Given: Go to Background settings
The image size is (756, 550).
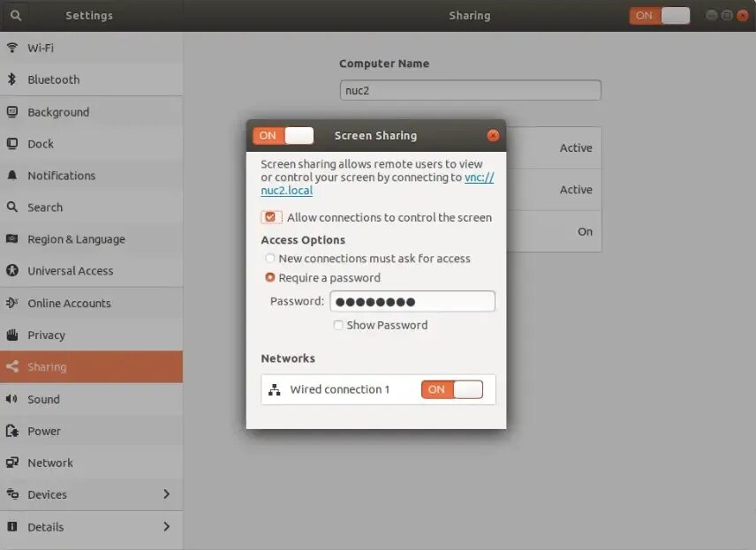Looking at the screenshot, I should pos(91,112).
